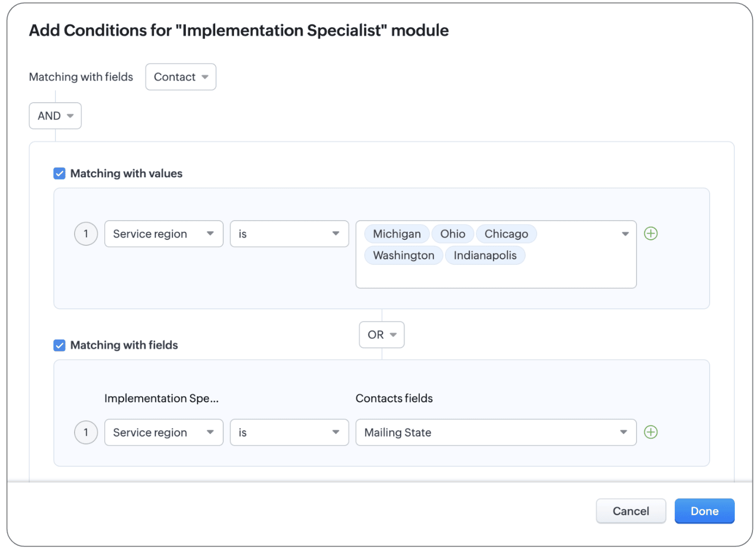
Task: Click the Cancel button
Action: point(631,511)
